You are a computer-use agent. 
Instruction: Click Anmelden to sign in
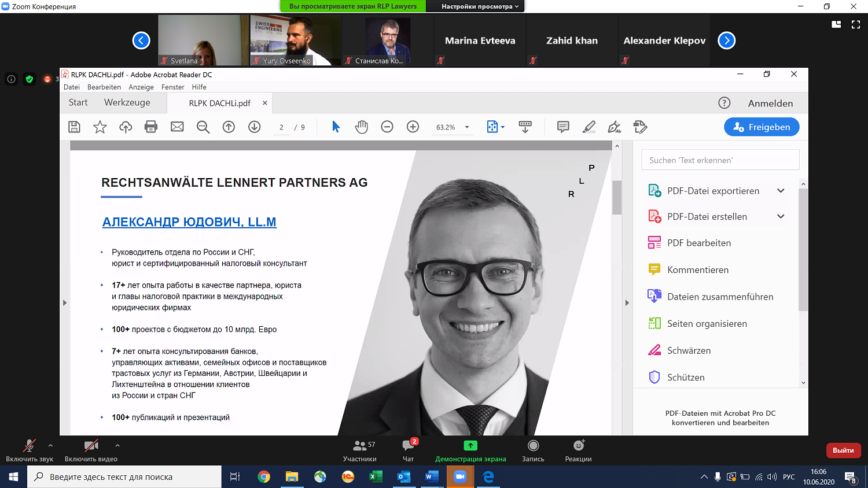click(x=770, y=103)
